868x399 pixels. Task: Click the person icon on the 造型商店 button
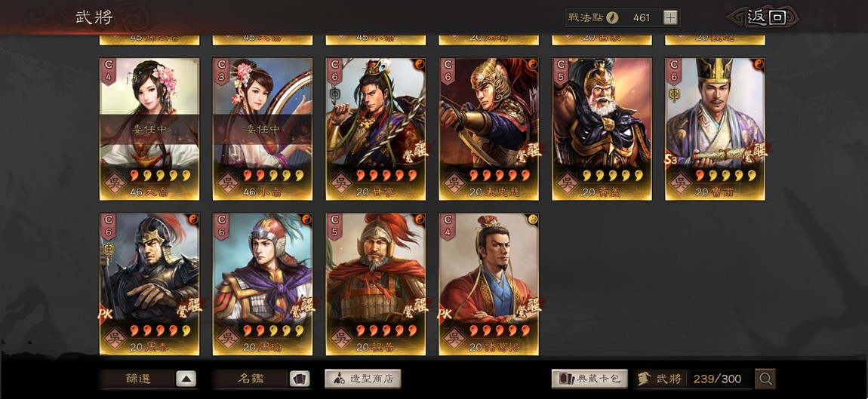[x=338, y=379]
